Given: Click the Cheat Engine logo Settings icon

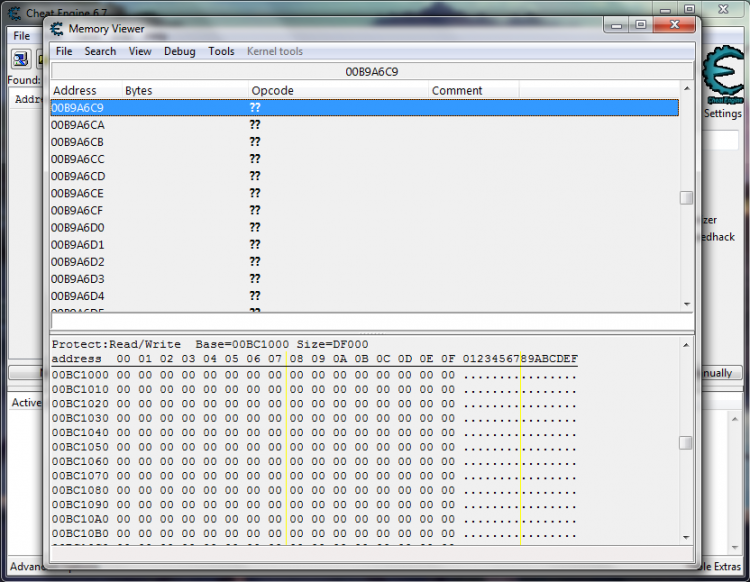Looking at the screenshot, I should click(724, 74).
